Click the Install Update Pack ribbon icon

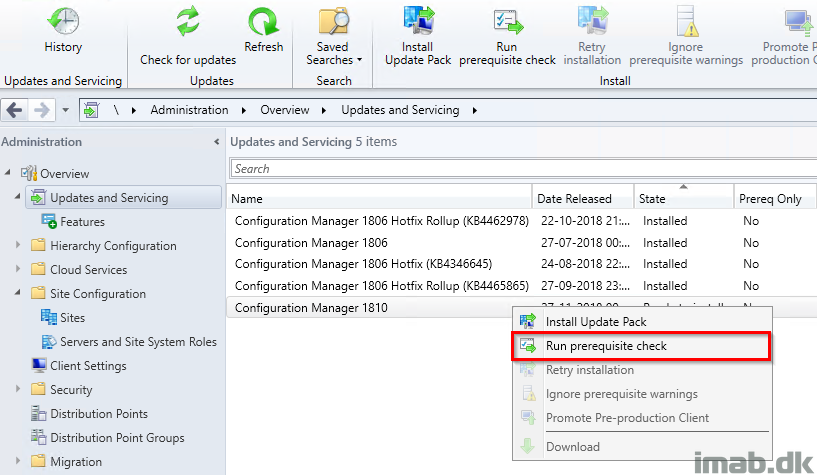418,21
